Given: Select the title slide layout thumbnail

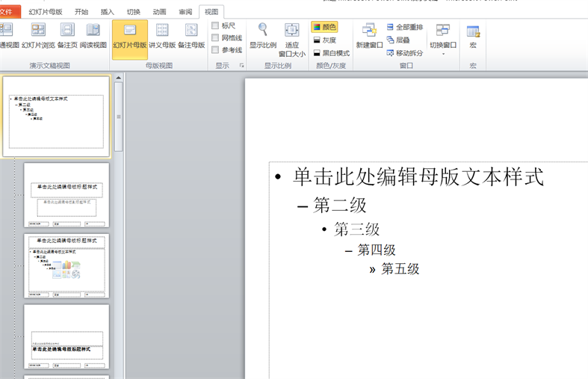Looking at the screenshot, I should [66, 195].
